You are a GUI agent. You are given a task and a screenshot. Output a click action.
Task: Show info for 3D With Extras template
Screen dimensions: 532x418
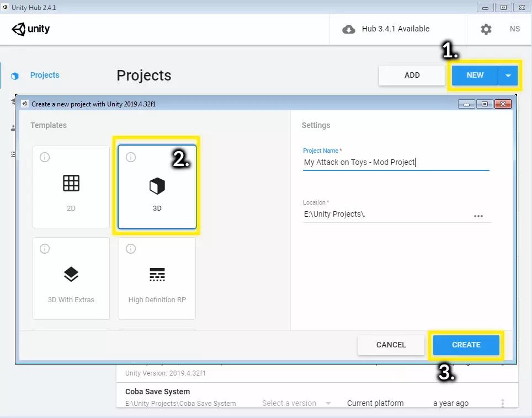coord(45,249)
